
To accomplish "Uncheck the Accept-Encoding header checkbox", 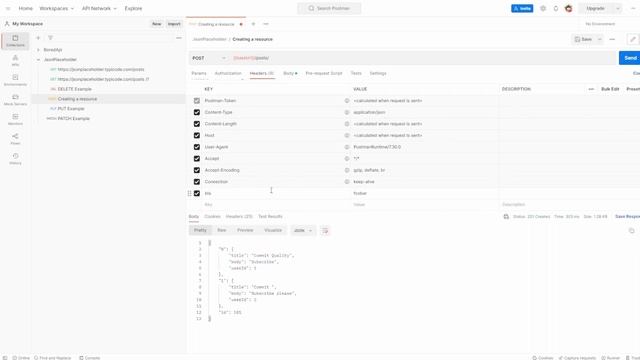I will [x=197, y=170].
